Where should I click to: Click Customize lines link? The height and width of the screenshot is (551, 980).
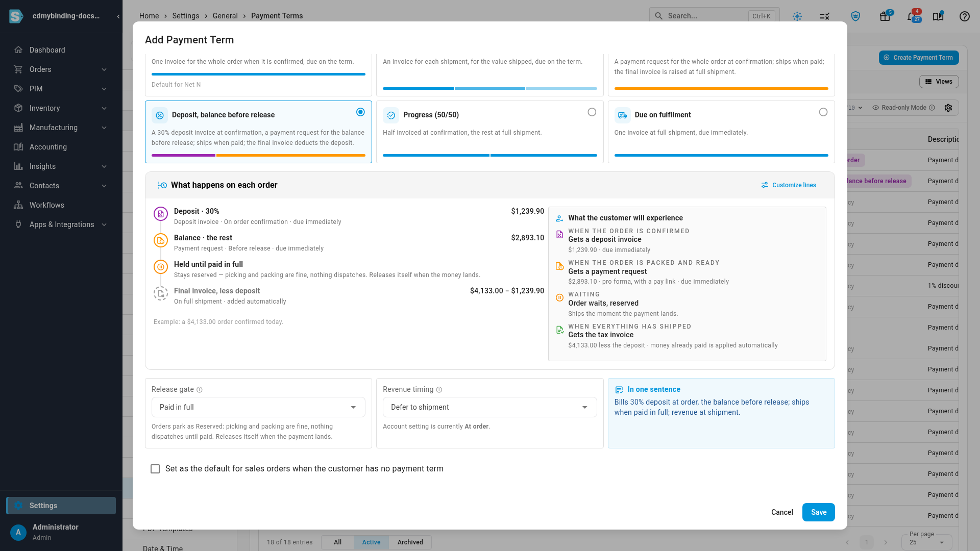click(789, 185)
